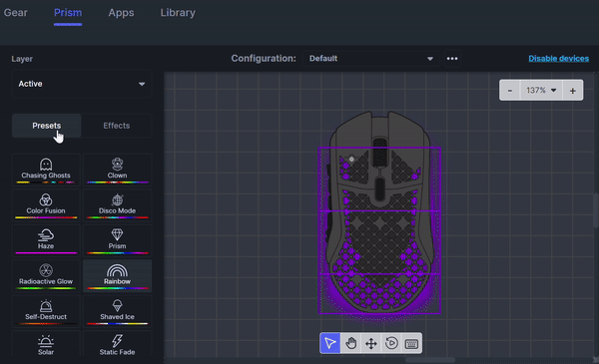
Task: Select the Chasing Ghosts preset
Action: coord(46,170)
